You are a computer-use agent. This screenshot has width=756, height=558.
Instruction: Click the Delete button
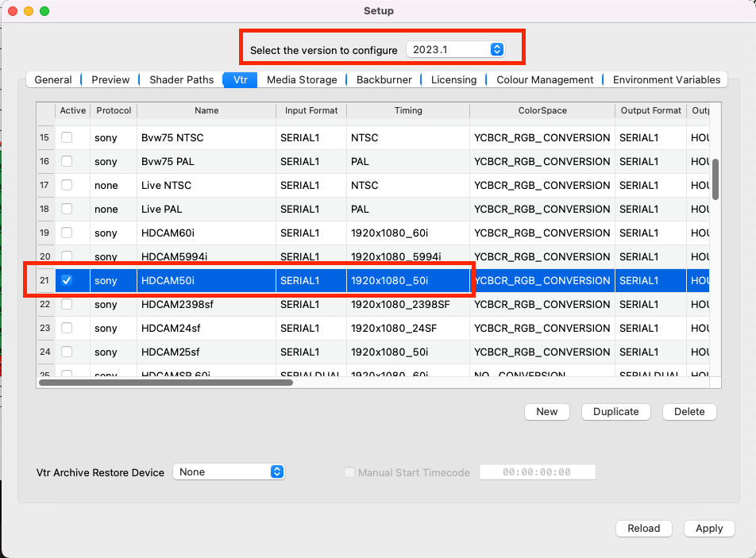(689, 411)
